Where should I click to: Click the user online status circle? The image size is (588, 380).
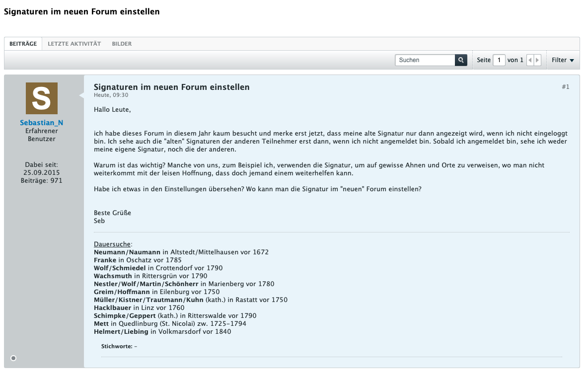[13, 358]
